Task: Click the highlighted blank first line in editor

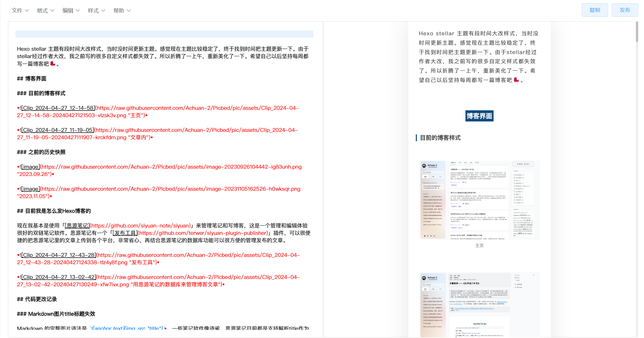Action: (164, 34)
